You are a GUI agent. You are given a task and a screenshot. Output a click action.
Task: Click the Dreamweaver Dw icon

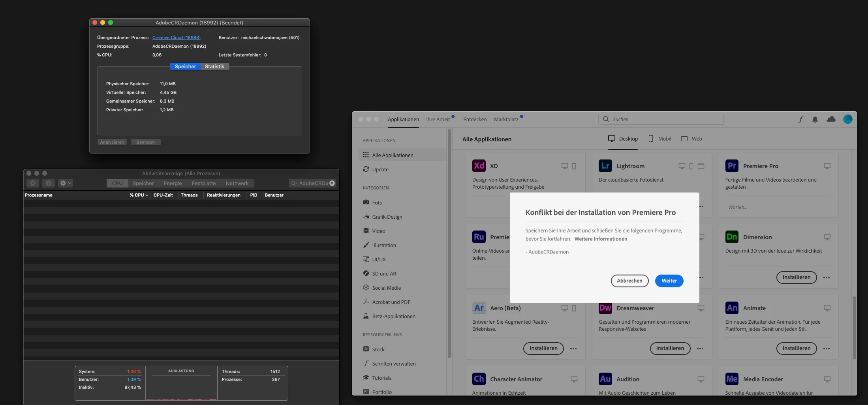[x=605, y=308]
